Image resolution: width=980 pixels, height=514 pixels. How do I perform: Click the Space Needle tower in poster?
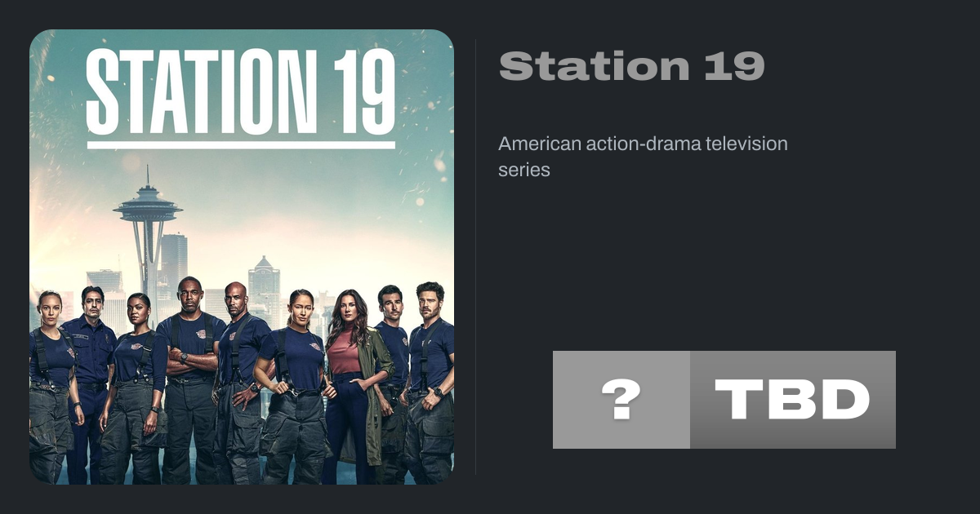(x=148, y=237)
